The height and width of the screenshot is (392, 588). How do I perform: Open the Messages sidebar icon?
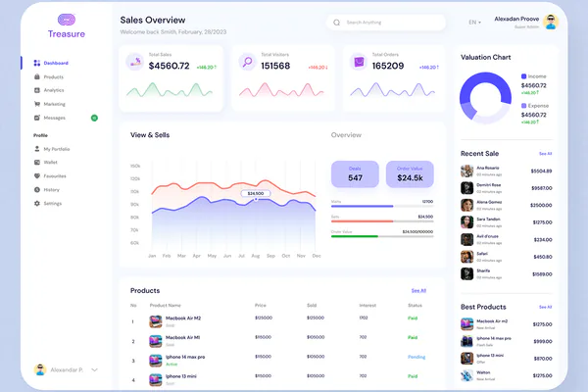[x=37, y=118]
